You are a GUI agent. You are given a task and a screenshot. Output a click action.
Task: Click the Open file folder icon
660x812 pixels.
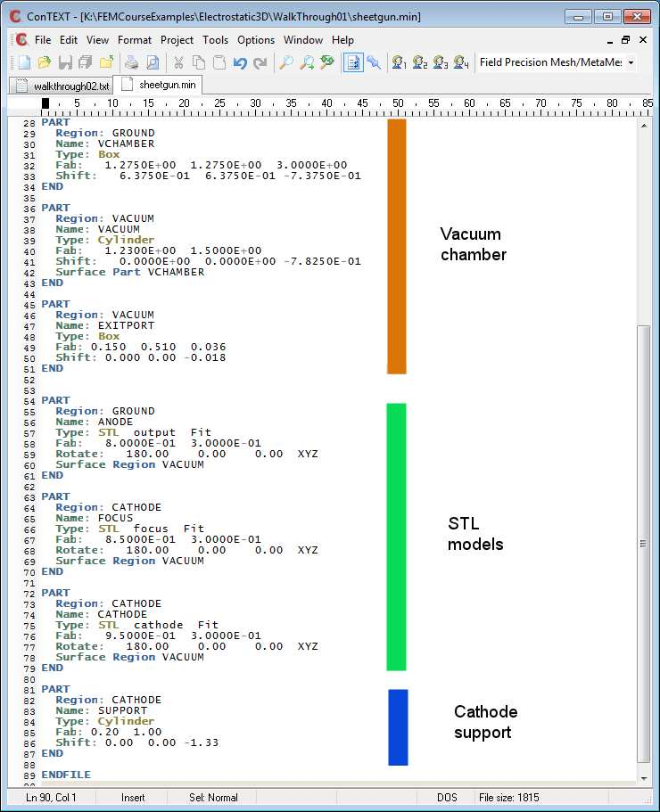(45, 62)
